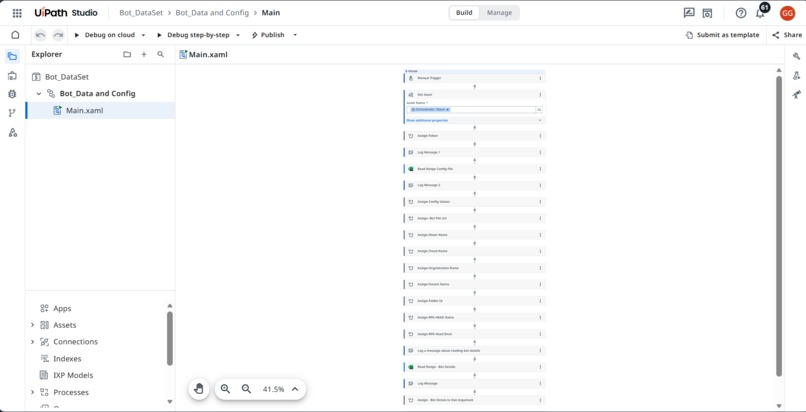Click the canvas vertical scrollbar
The height and width of the screenshot is (412, 806).
coord(779,226)
